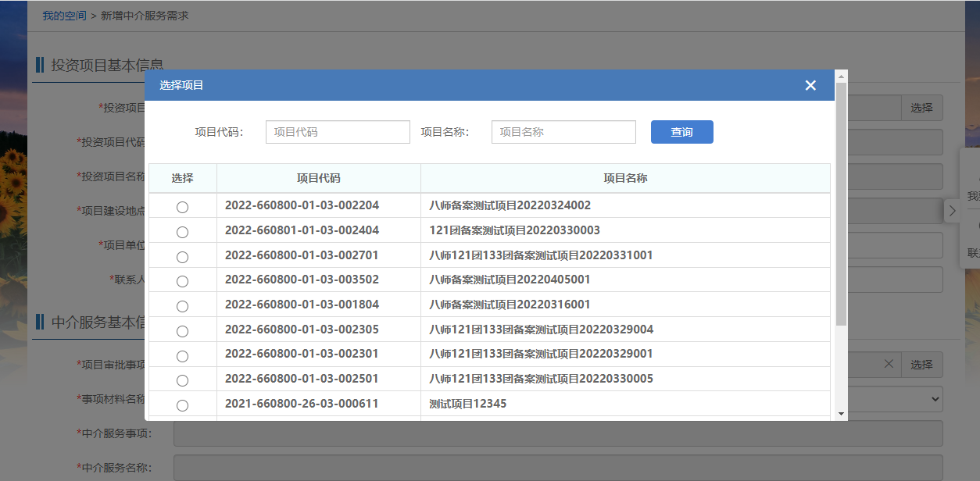This screenshot has width=980, height=481.
Task: Click the 项目名称 table column header
Action: 625,178
